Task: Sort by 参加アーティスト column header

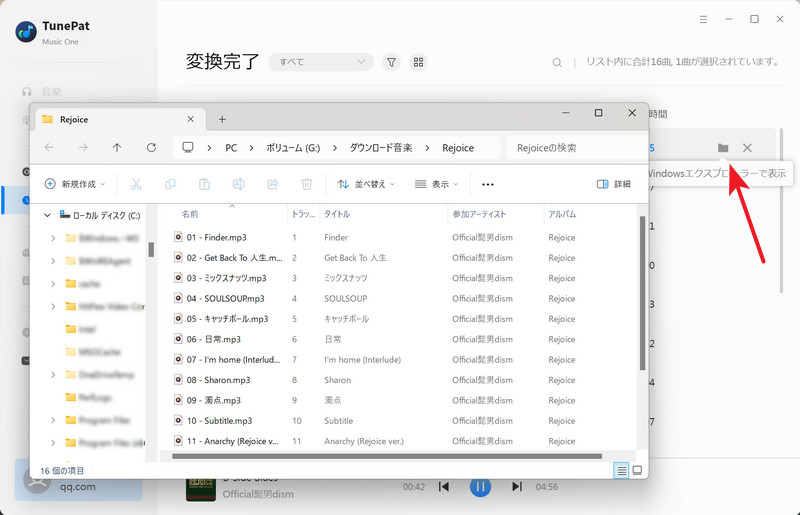Action: [x=479, y=214]
